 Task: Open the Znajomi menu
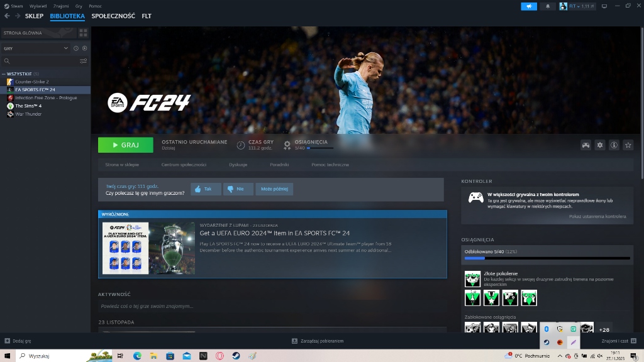61,6
